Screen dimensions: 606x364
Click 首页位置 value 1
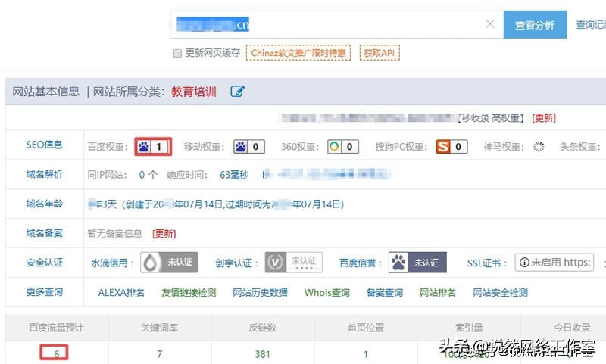tap(366, 354)
